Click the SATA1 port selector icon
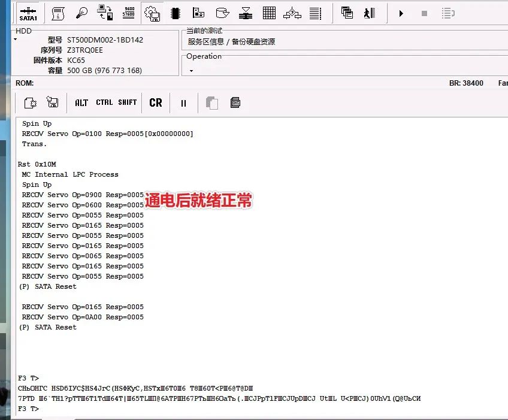 pyautogui.click(x=28, y=13)
